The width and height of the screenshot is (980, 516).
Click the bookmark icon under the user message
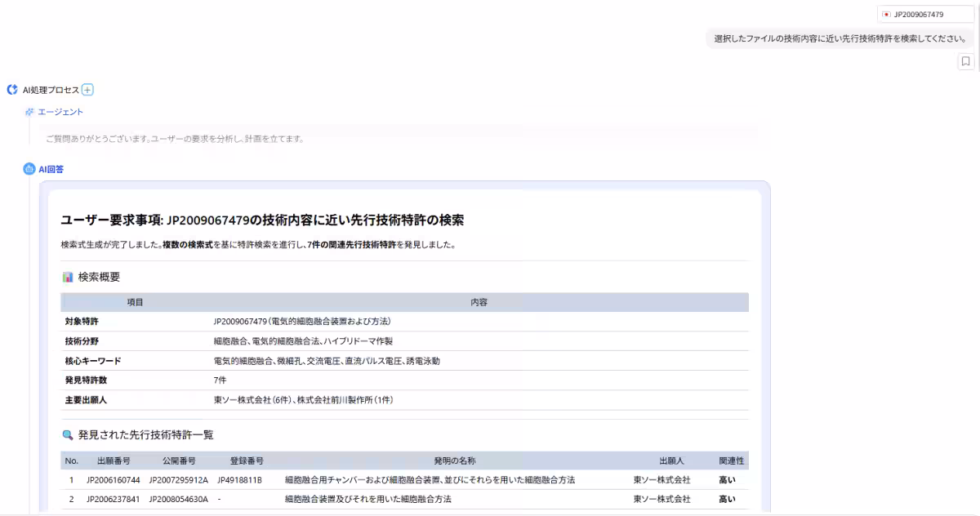pos(966,60)
